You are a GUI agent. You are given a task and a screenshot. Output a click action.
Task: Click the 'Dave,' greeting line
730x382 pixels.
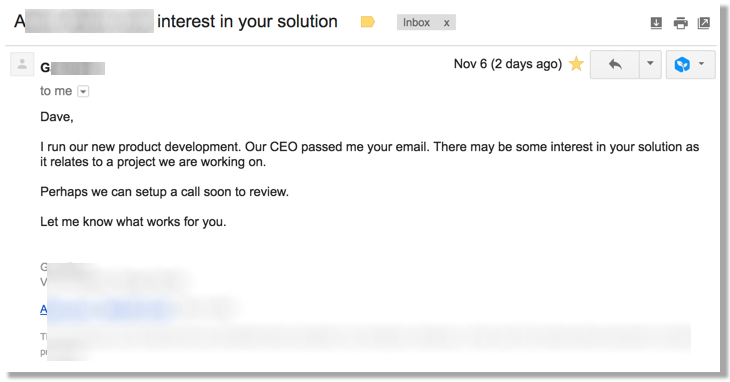(x=57, y=116)
